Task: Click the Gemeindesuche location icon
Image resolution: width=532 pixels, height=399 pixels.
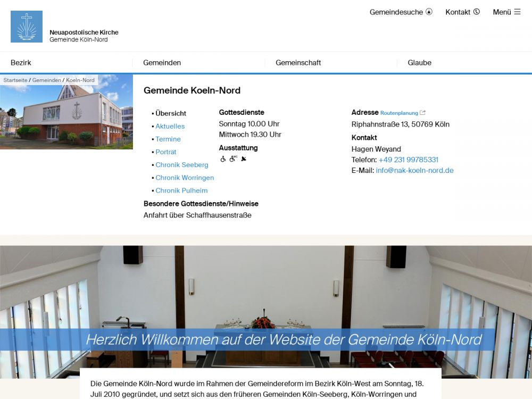Action: coord(429,12)
